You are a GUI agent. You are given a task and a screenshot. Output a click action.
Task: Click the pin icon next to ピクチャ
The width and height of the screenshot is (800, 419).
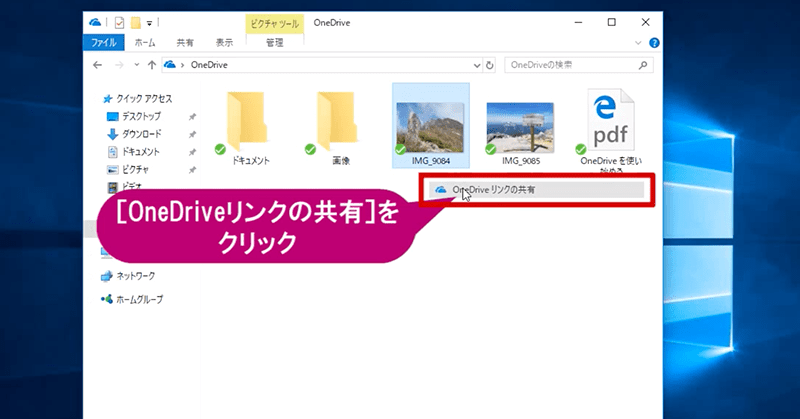coord(192,170)
